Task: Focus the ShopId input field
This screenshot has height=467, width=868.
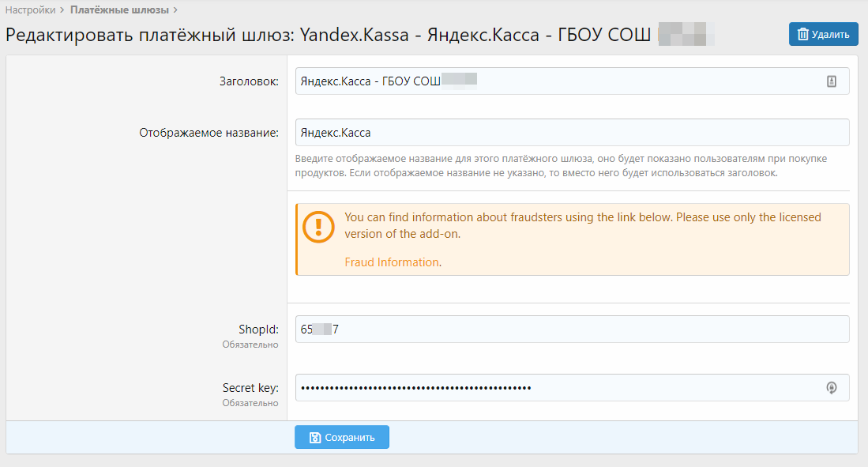Action: point(572,329)
